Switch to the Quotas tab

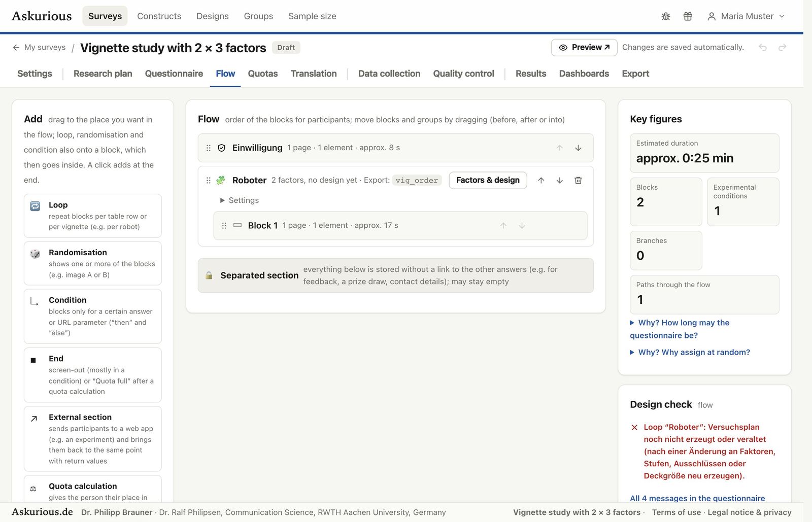[263, 74]
